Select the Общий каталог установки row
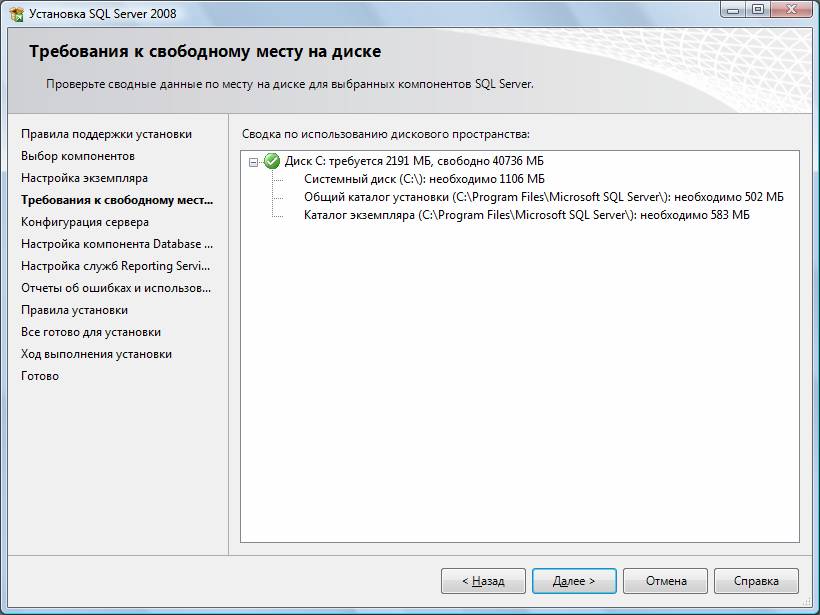The width and height of the screenshot is (820, 615). [x=543, y=197]
